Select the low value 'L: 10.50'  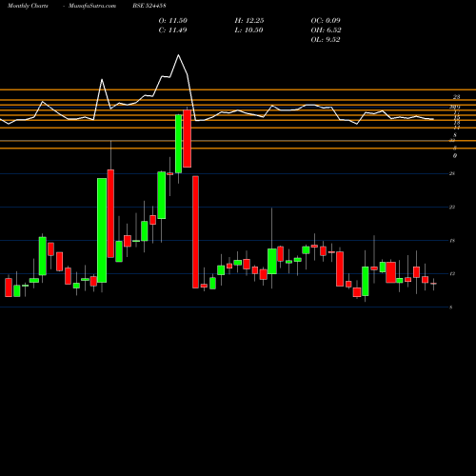[248, 30]
